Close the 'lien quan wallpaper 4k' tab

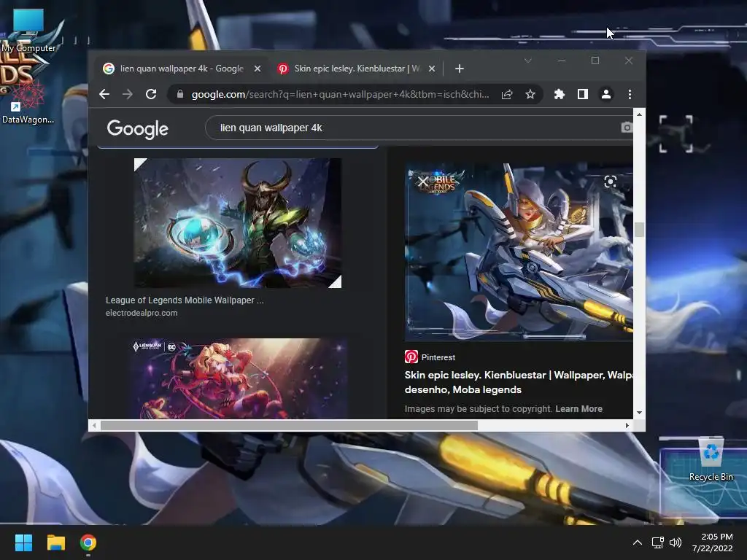[x=258, y=69]
